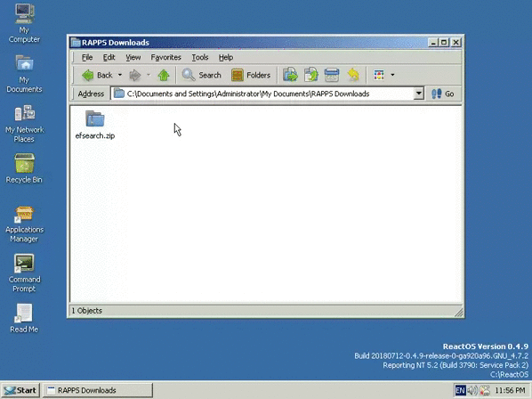Open the Forward history dropdown arrow
This screenshot has width=532, height=399.
point(149,75)
